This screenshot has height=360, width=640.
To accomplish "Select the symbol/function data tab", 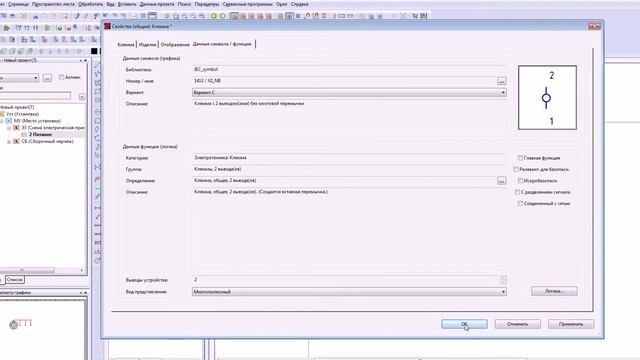I will click(222, 44).
